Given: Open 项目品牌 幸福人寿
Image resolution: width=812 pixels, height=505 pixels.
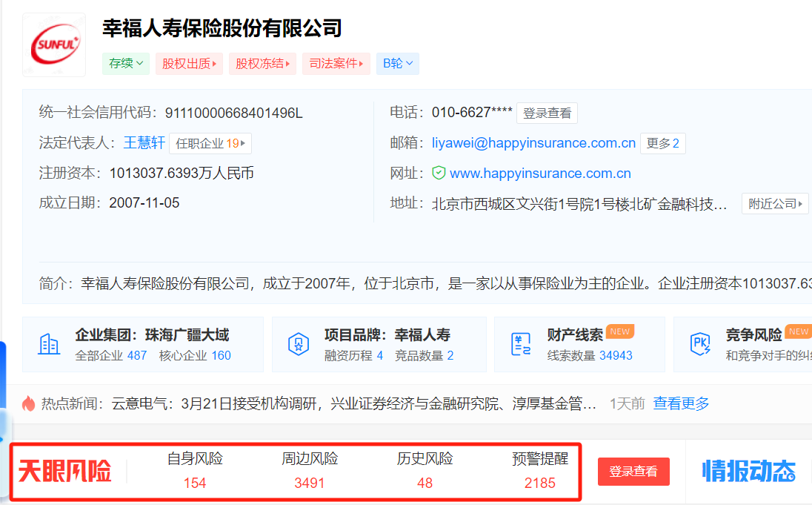Looking at the screenshot, I should 387,335.
